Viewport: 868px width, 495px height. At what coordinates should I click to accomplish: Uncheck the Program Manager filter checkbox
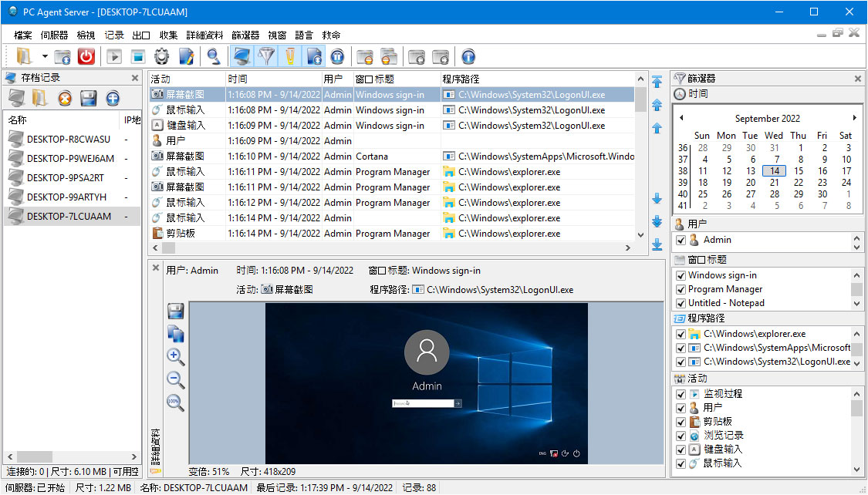[x=681, y=289]
